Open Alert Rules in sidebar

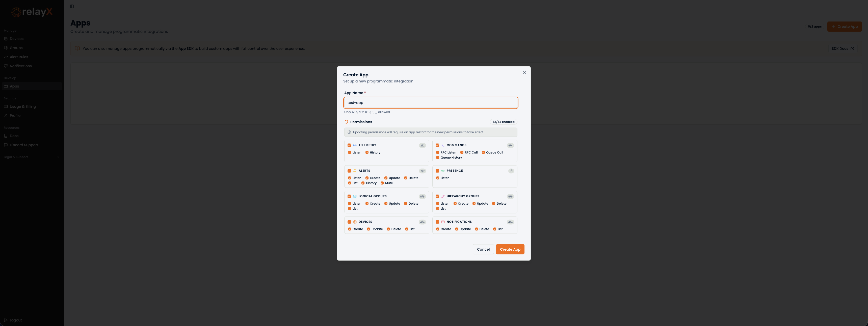(19, 57)
